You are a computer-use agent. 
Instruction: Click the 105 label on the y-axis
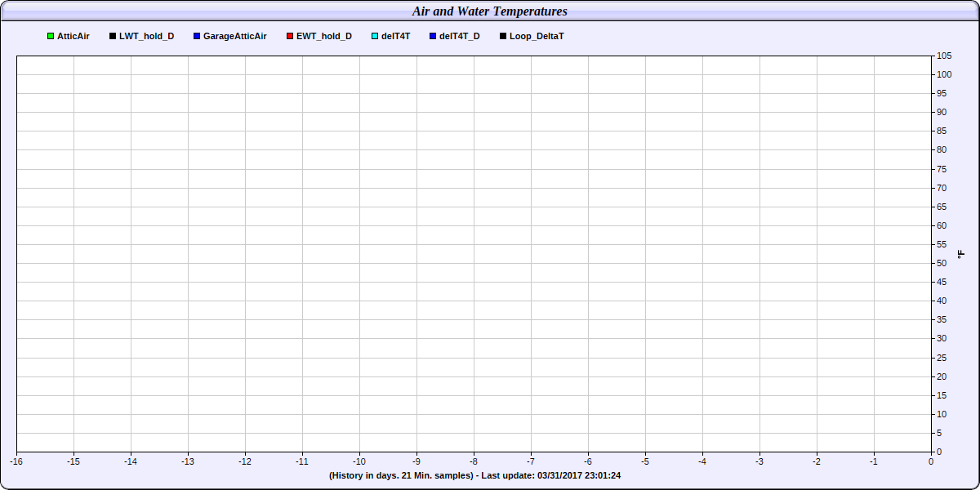(x=943, y=56)
